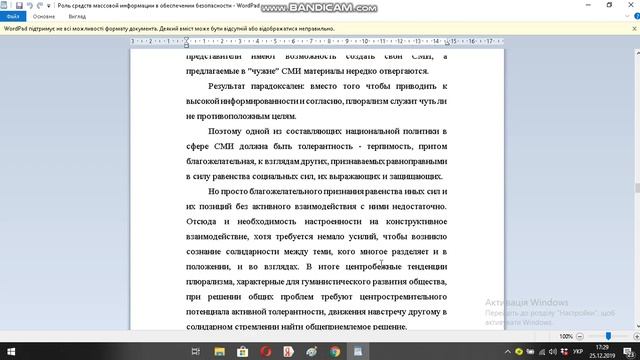Click the word "Отсюда" in the document
Viewport: 640px width, 360px height.
(x=201, y=222)
